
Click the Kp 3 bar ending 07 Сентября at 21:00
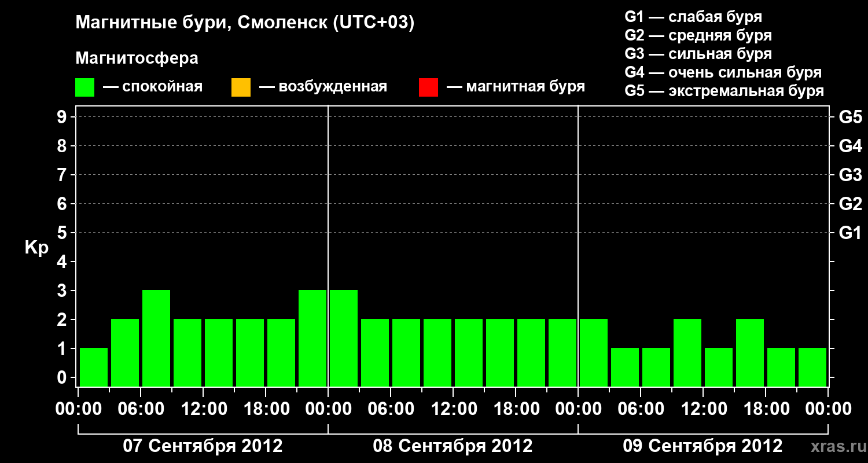(312, 338)
